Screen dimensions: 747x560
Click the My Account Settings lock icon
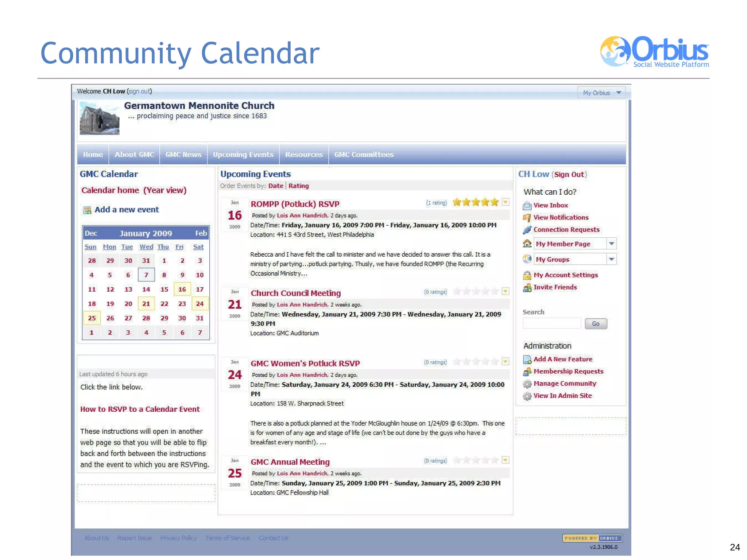527,275
